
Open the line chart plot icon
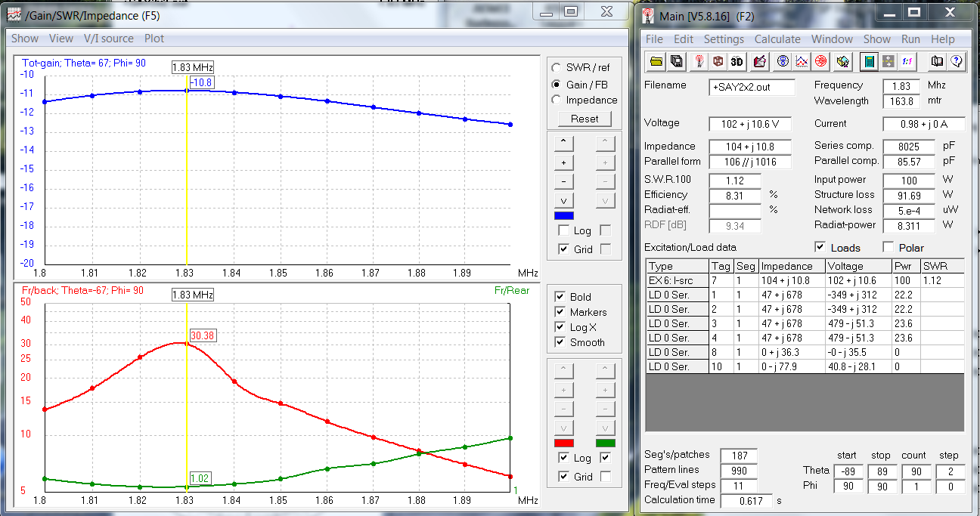tap(802, 61)
